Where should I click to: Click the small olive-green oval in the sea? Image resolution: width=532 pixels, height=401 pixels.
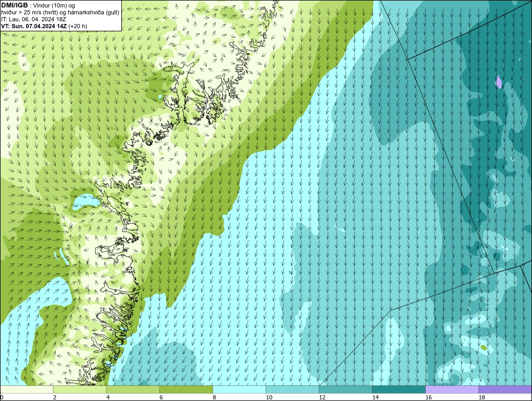(484, 348)
